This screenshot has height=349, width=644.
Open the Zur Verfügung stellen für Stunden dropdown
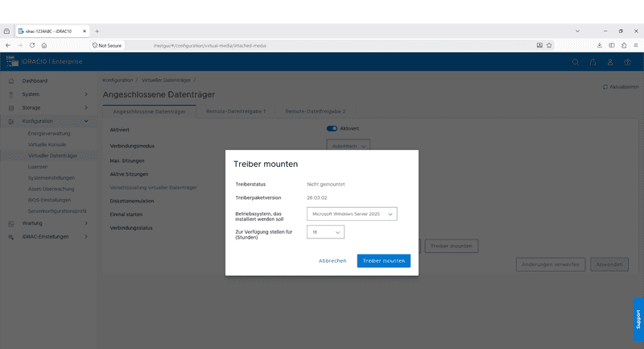(x=325, y=232)
